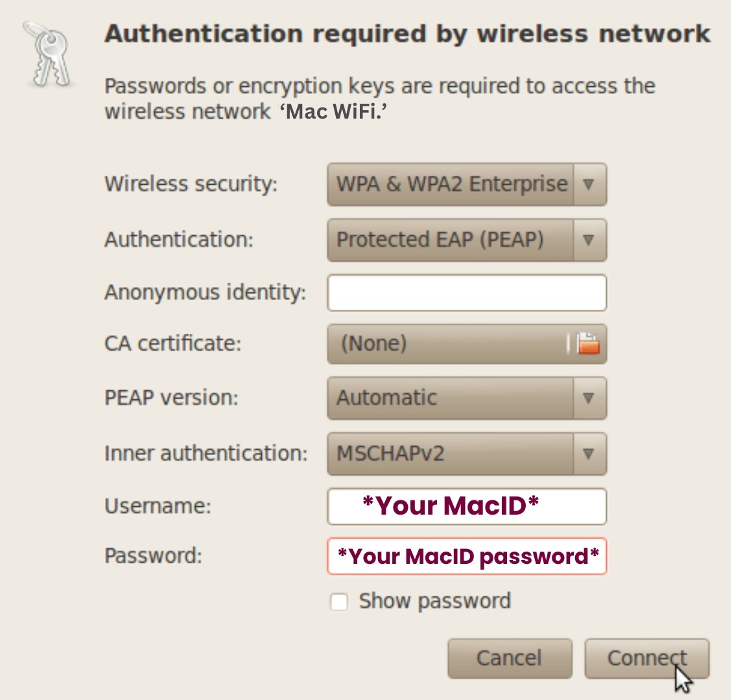Expand the Inner authentication dropdown arrow
Viewport: 732px width, 700px height.
[x=589, y=453]
